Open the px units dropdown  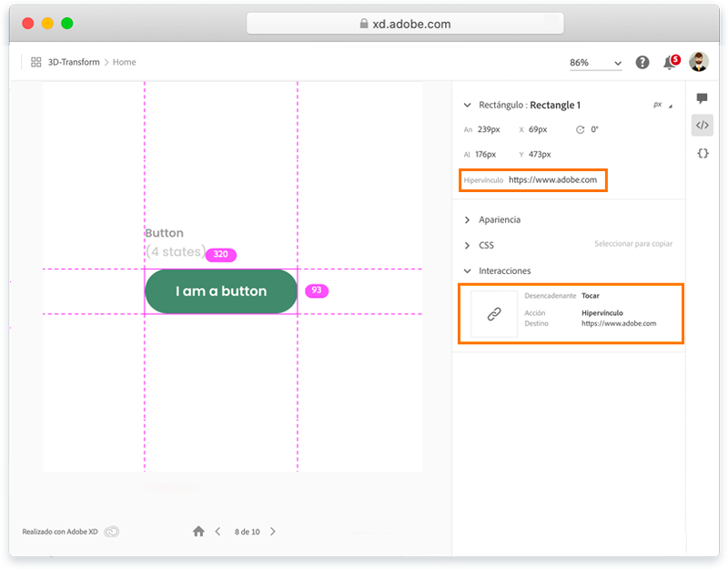pos(662,106)
